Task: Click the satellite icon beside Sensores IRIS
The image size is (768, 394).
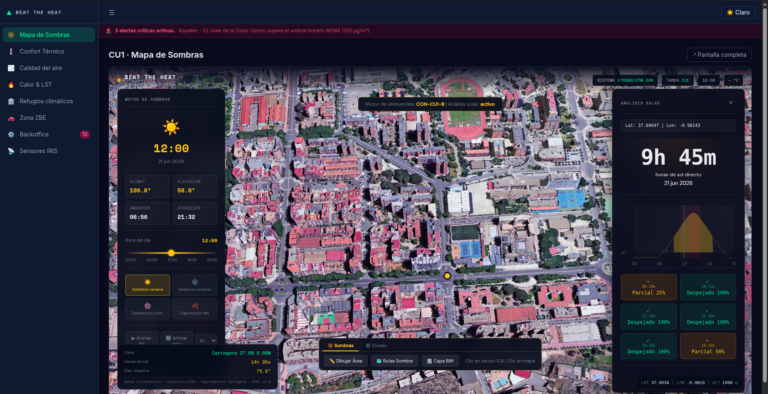Action: pyautogui.click(x=11, y=151)
